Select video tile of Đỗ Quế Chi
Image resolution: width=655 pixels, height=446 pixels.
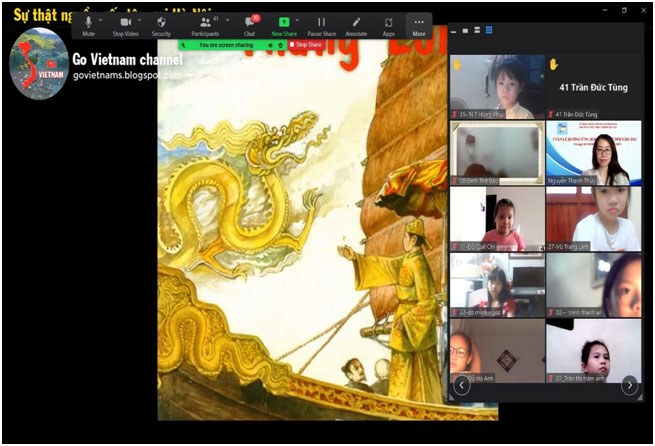pyautogui.click(x=497, y=219)
